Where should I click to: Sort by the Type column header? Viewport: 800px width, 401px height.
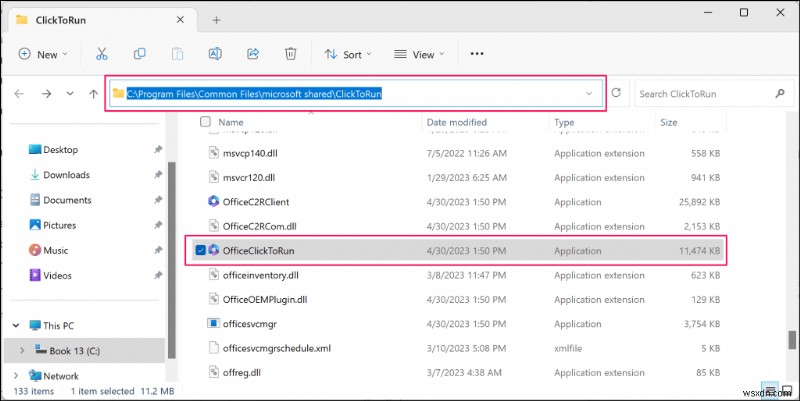click(x=564, y=122)
